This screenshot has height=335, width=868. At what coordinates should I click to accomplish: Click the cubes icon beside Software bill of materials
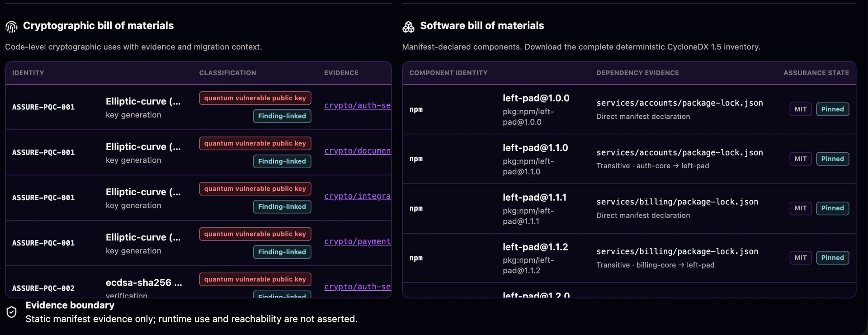pyautogui.click(x=408, y=27)
